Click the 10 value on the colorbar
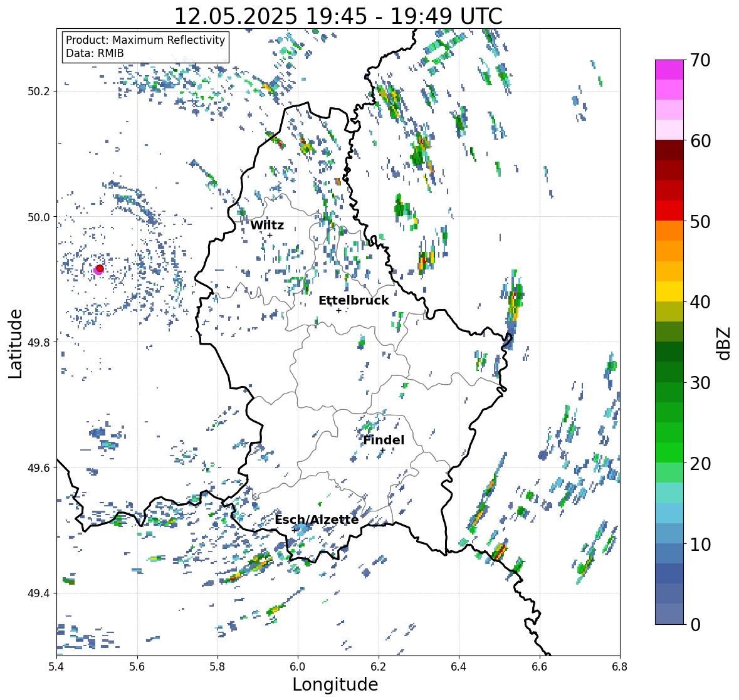Viewport: 739px width, 700px height. (700, 544)
